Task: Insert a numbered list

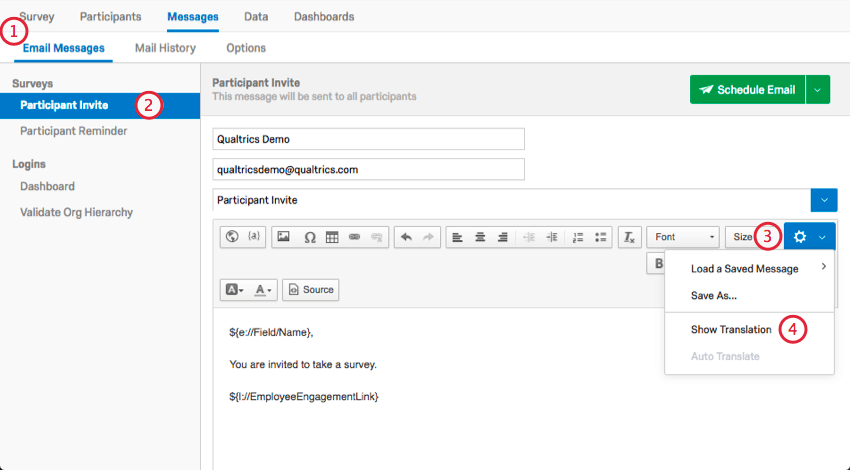Action: [x=578, y=237]
